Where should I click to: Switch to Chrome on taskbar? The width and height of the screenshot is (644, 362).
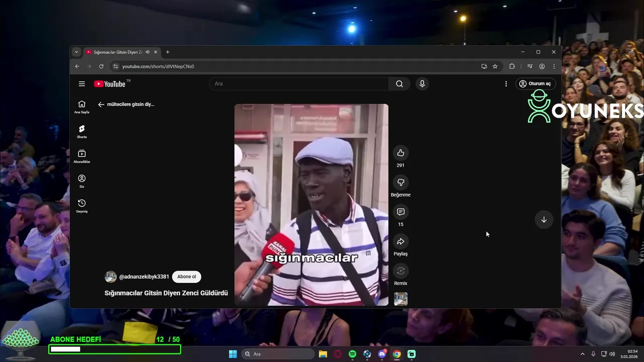[396, 354]
